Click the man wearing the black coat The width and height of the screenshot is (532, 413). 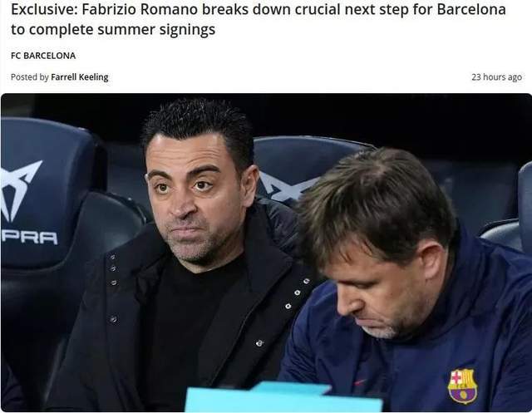(190, 258)
